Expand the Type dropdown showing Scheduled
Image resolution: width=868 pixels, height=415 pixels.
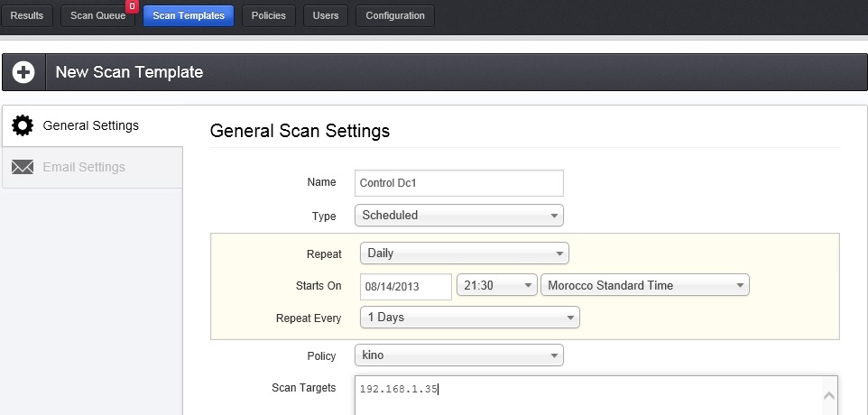tap(458, 216)
